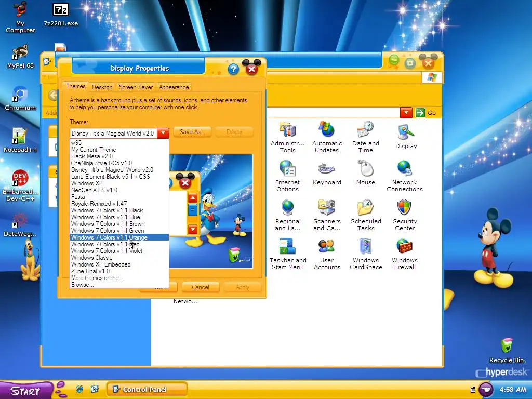This screenshot has height=399, width=532.
Task: Click Cancel in Display Properties
Action: coord(201,287)
